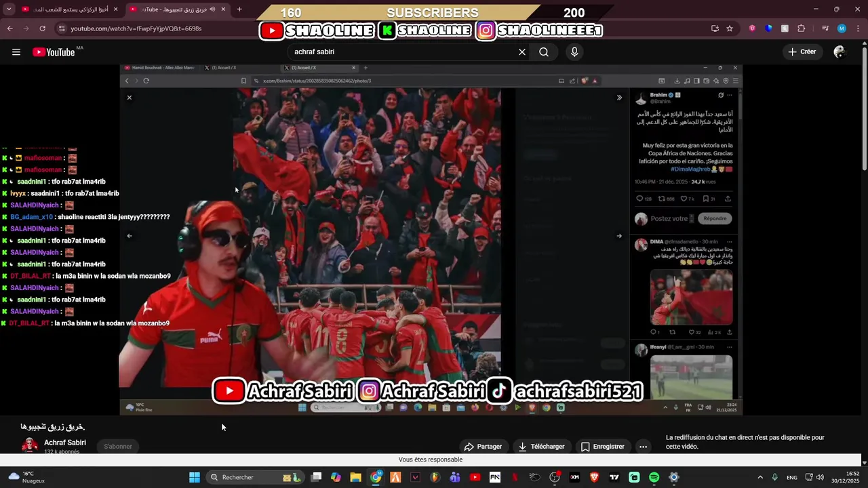Open the Windows Start menu

tap(195, 477)
